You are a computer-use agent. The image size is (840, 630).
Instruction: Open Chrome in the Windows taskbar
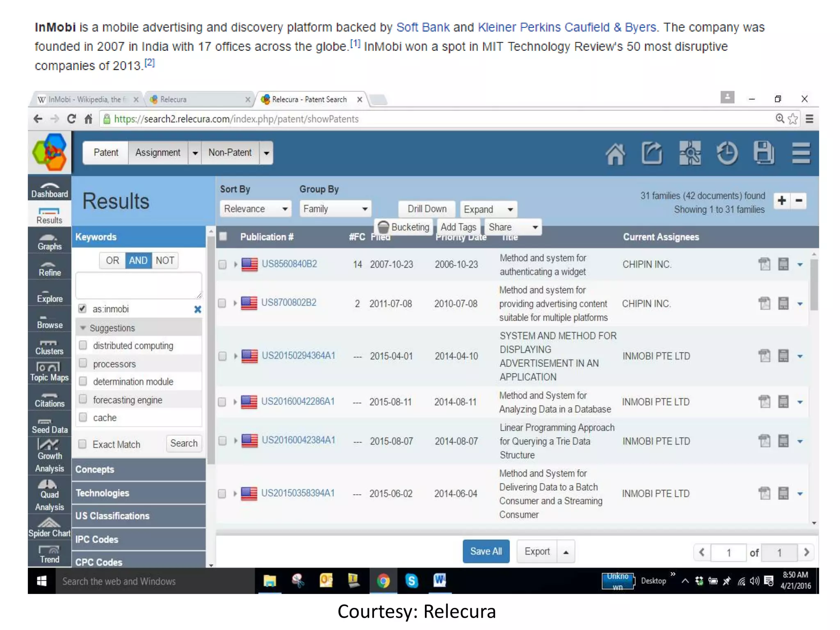point(383,581)
